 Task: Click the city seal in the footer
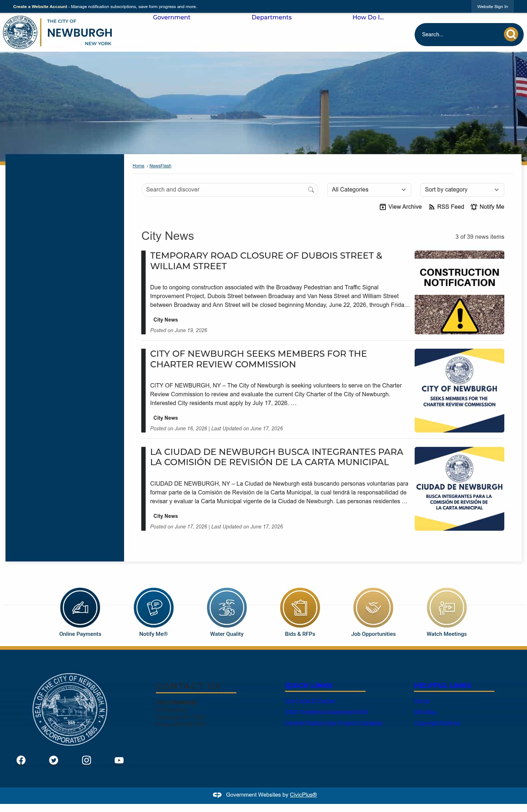(70, 709)
